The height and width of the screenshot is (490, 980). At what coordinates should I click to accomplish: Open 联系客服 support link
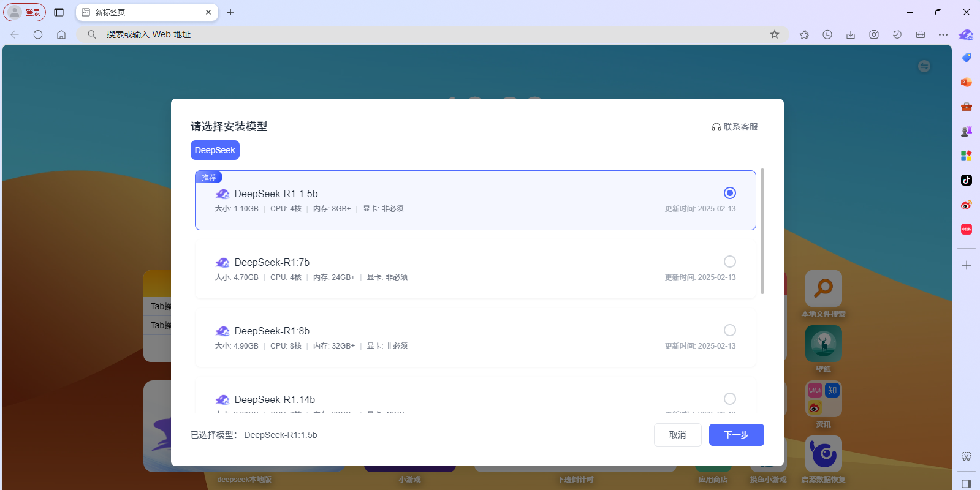point(735,127)
